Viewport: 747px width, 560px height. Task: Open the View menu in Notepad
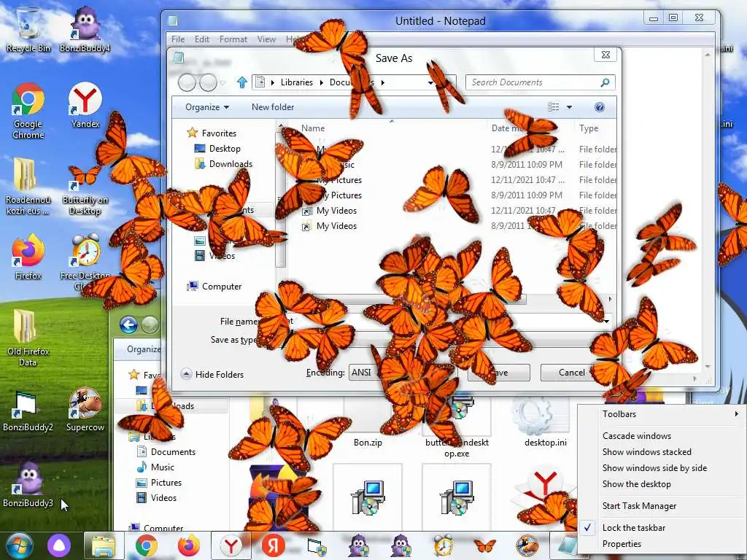coord(266,39)
